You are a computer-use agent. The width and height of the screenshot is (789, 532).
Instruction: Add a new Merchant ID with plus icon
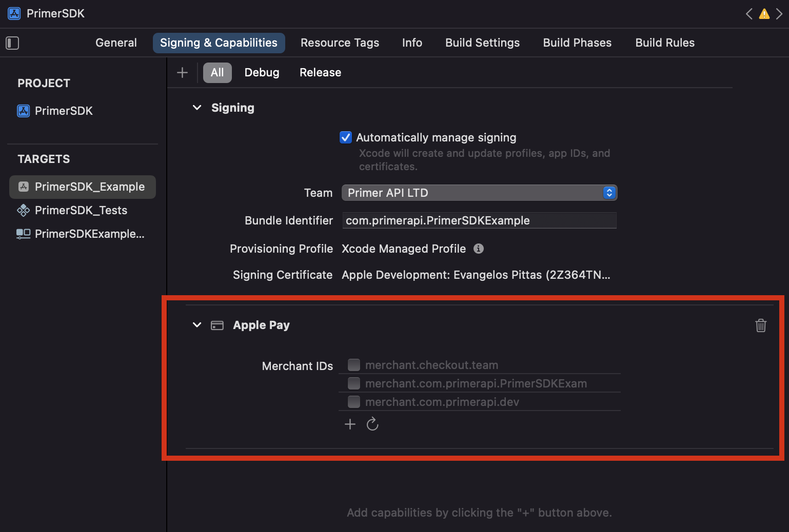(350, 424)
